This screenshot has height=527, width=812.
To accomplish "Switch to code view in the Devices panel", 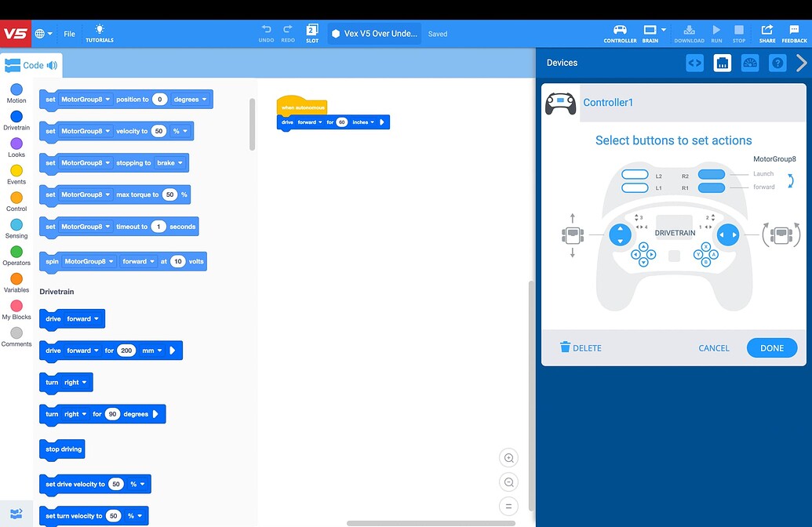I will (x=694, y=63).
